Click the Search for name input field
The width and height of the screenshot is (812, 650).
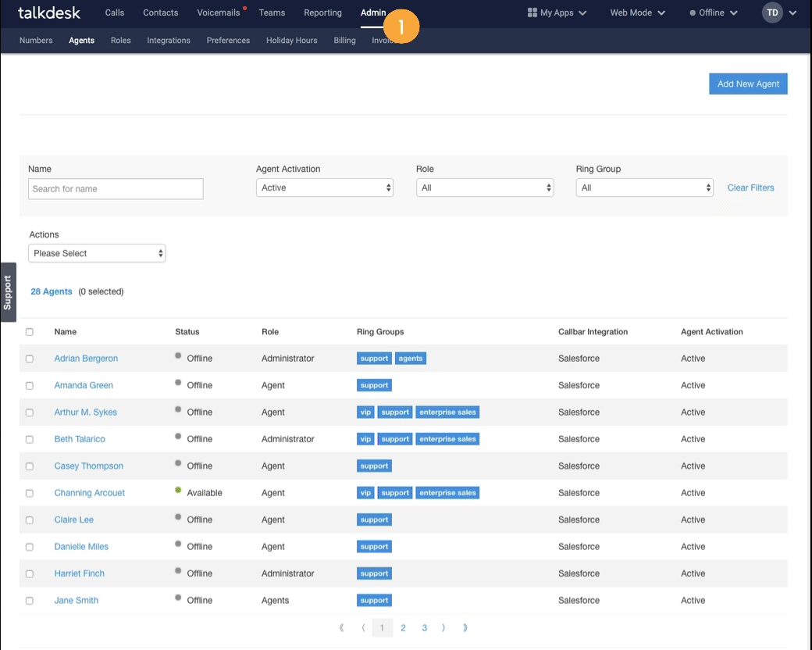coord(116,189)
